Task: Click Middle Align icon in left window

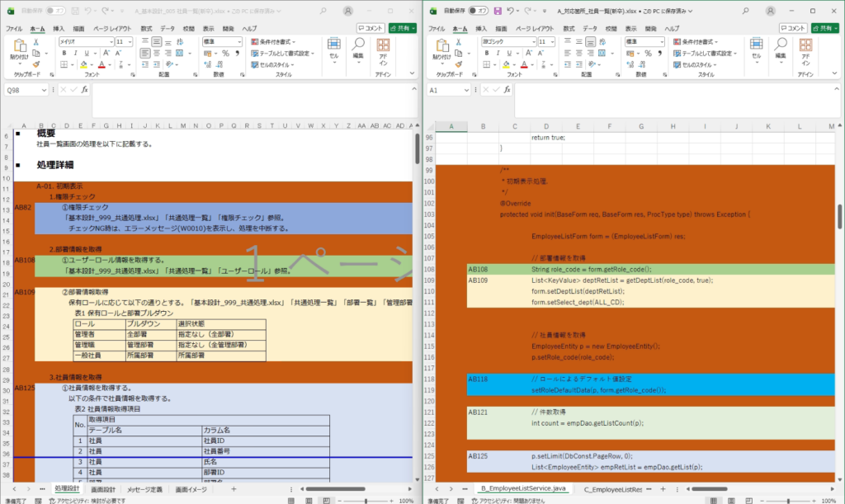Action: pos(156,42)
